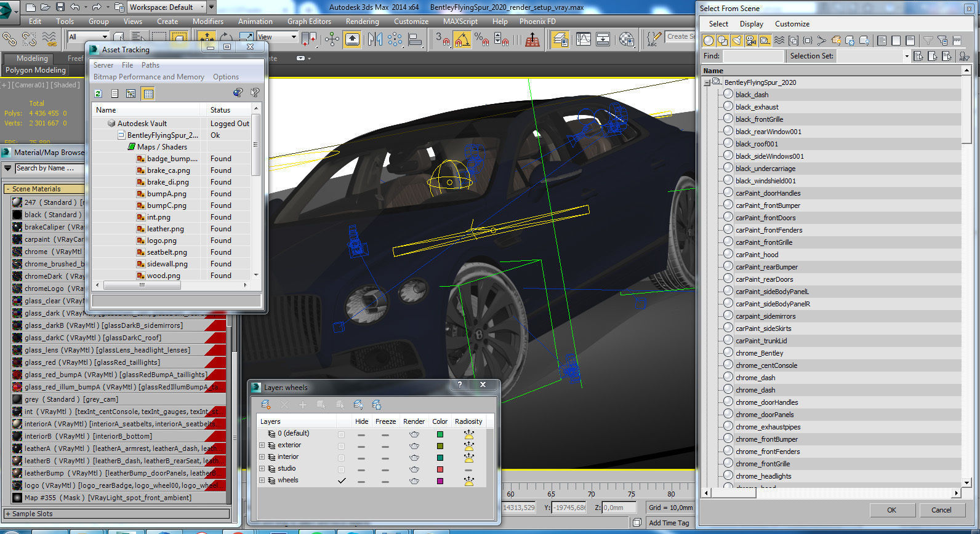Toggle Display Helpers filter in Select From Scene
980x534 pixels.
pos(765,41)
